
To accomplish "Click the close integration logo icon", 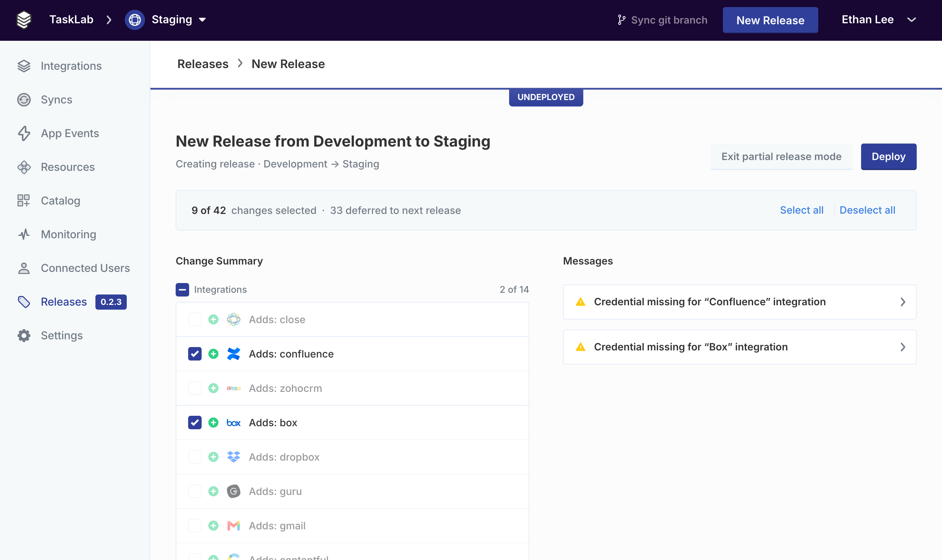I will pyautogui.click(x=233, y=320).
